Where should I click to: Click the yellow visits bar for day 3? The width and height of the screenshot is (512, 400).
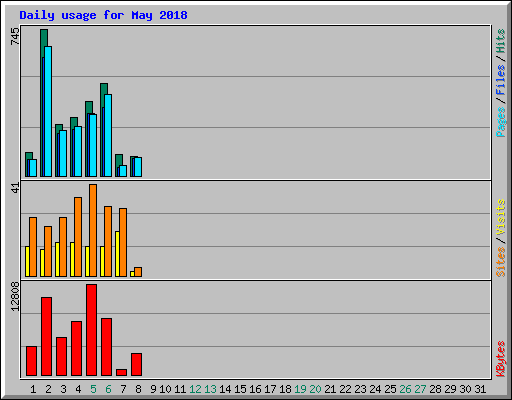tap(57, 259)
